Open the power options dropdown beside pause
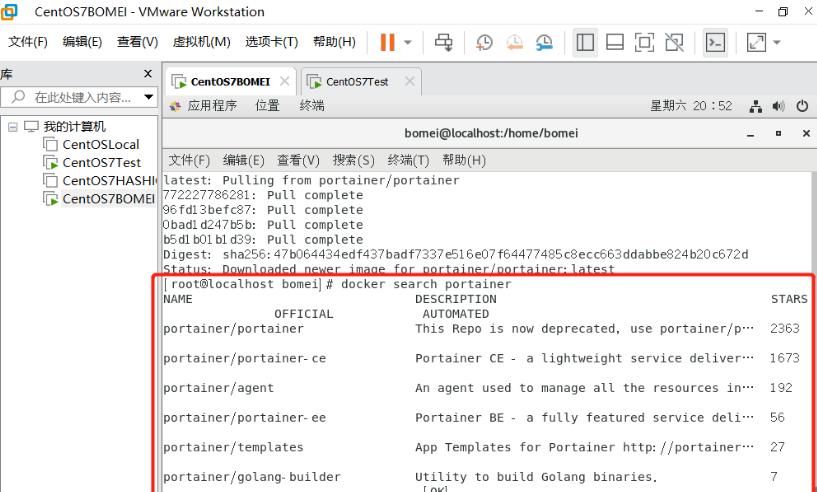This screenshot has height=492, width=817. click(408, 42)
